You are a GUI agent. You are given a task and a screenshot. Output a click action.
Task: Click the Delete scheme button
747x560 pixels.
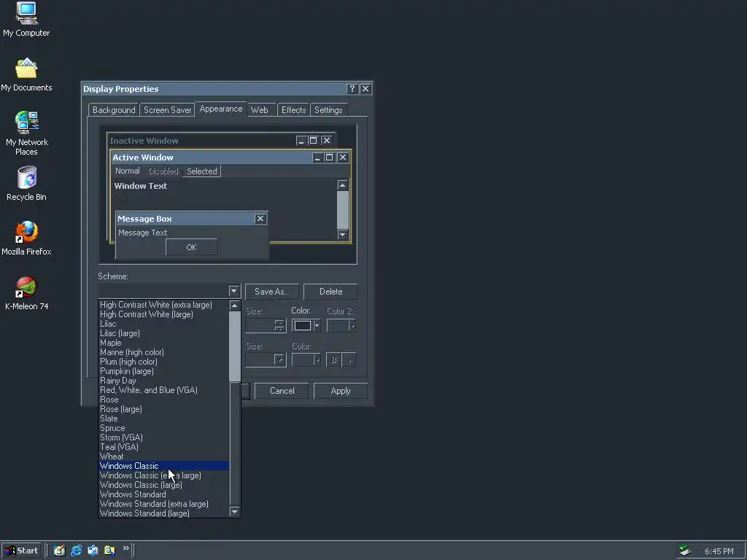[330, 292]
